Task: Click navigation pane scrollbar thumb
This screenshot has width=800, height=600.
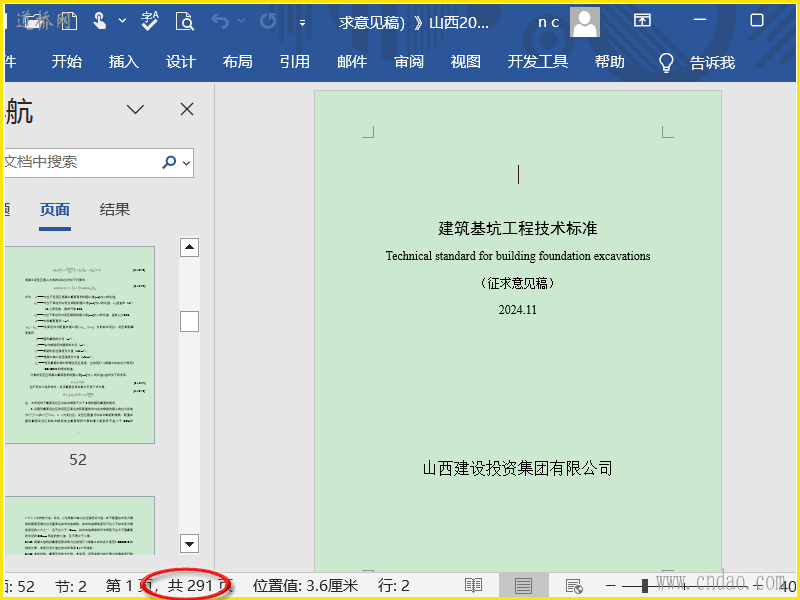Action: [x=189, y=321]
